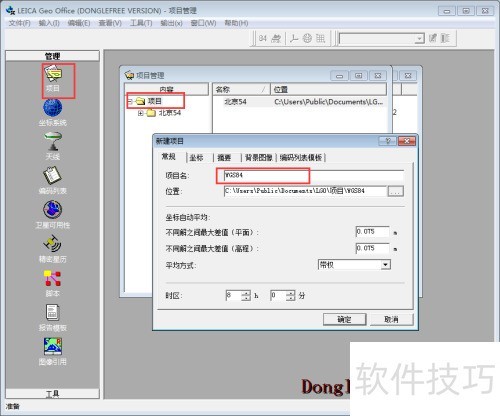500x416 pixels.
Task: Open the 报告模板 report template icon
Action: click(52, 317)
